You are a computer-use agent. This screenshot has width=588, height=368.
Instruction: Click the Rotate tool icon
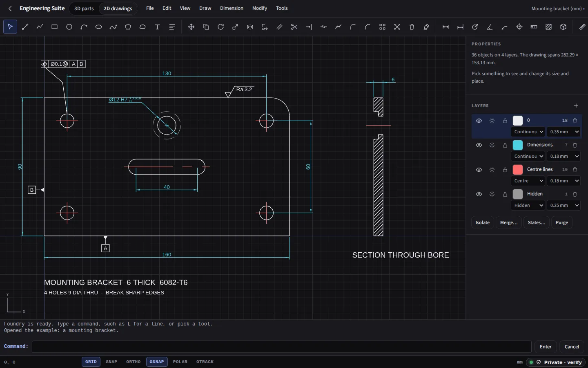point(220,27)
